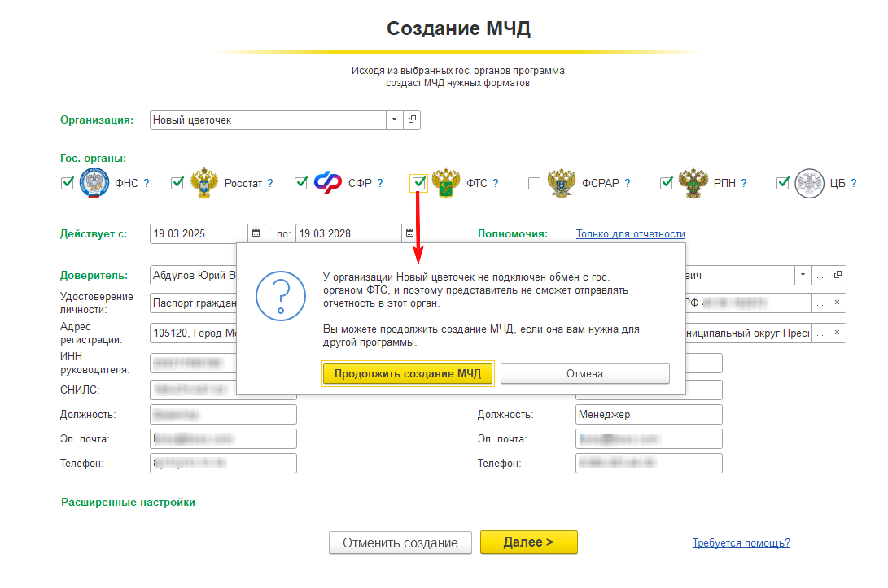Open help question mark for ЦБ
Screen dimensions: 888x588
854,183
